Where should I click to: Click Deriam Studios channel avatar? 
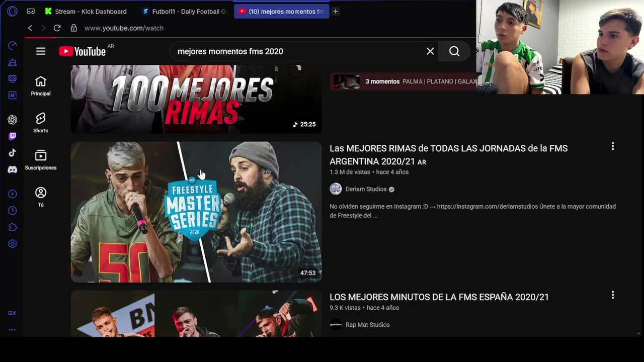336,189
